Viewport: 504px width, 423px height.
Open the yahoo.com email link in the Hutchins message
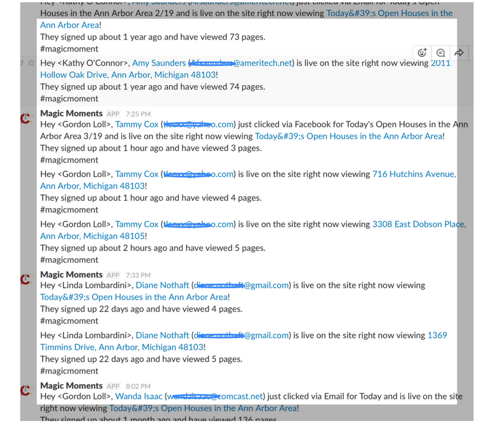pos(198,174)
